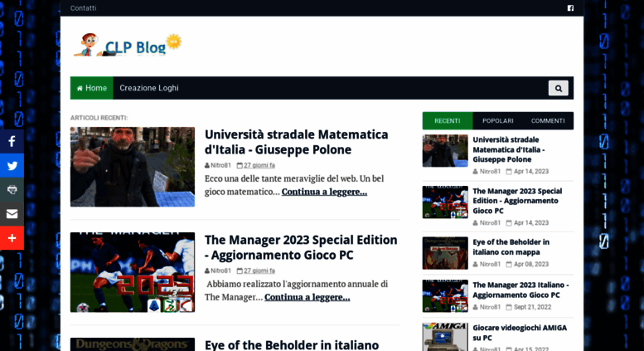Image resolution: width=644 pixels, height=351 pixels.
Task: Open main article The Manager 2023 Special Edition
Action: 301,247
